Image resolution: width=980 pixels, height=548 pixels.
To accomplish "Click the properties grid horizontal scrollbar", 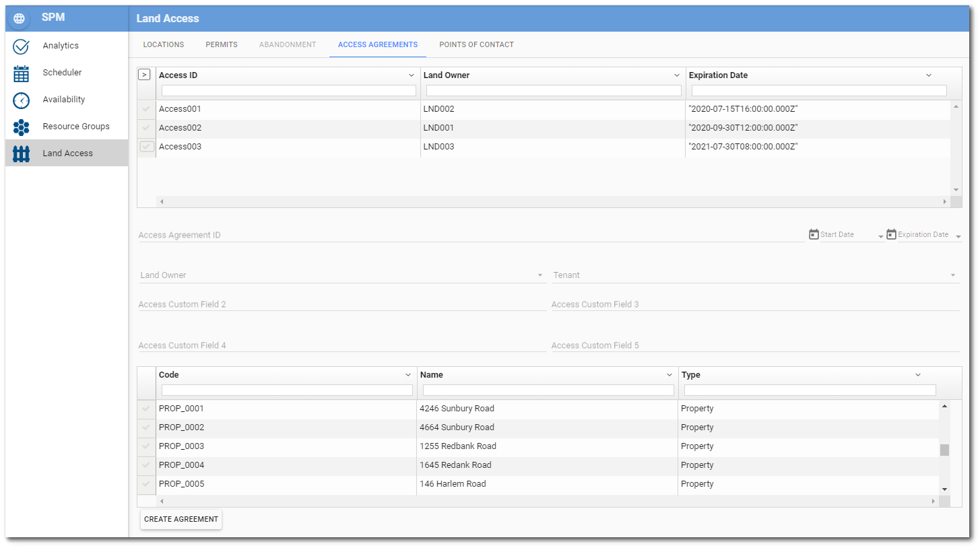I will pyautogui.click(x=548, y=501).
